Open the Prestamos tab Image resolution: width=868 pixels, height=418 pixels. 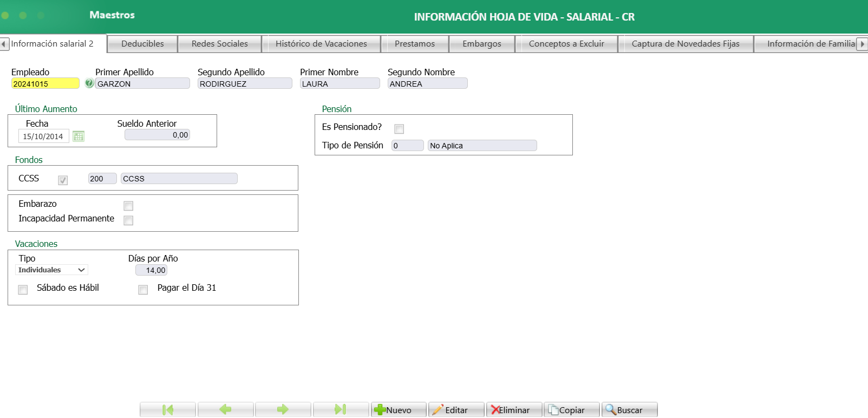(415, 44)
